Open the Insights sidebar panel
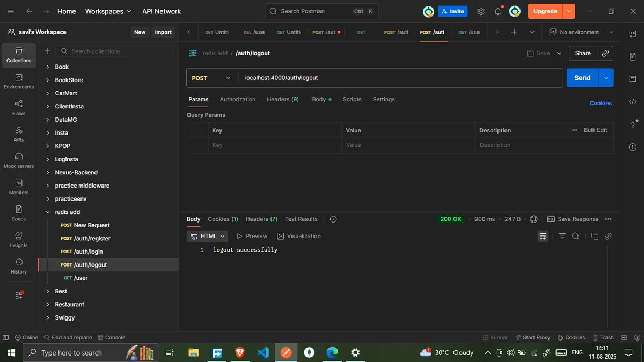This screenshot has width=644, height=362. [19, 239]
